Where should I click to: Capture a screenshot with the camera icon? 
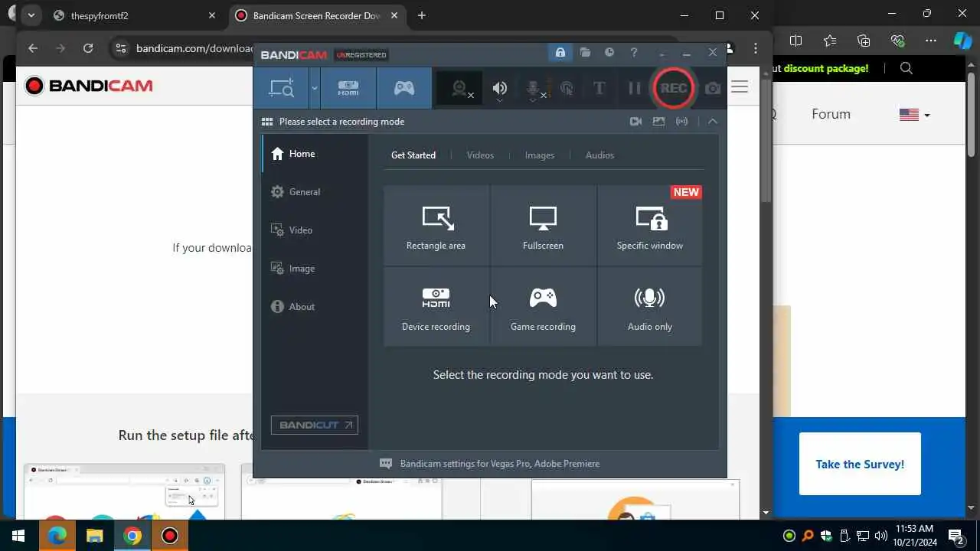(x=713, y=89)
